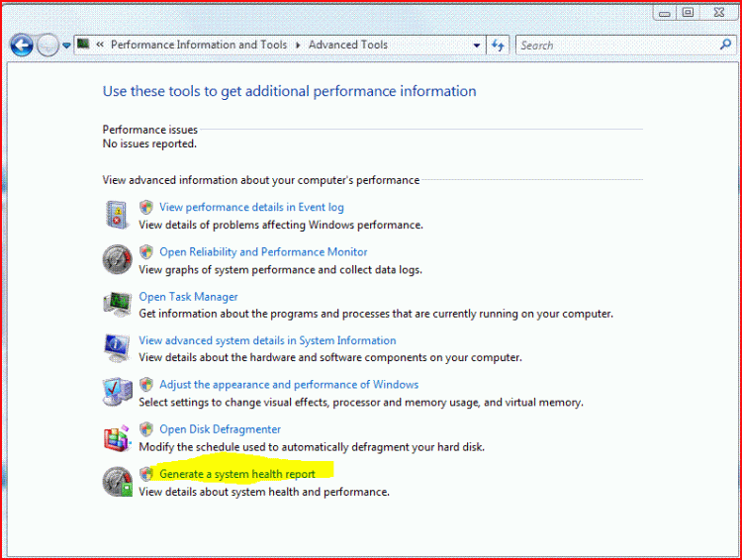Click 'View details about the hardware' description

(x=330, y=357)
